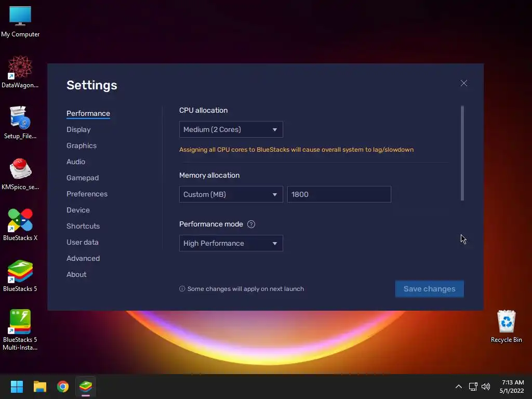Image resolution: width=532 pixels, height=399 pixels.
Task: Launch BlueStacks 5 desktop shortcut
Action: pyautogui.click(x=20, y=275)
